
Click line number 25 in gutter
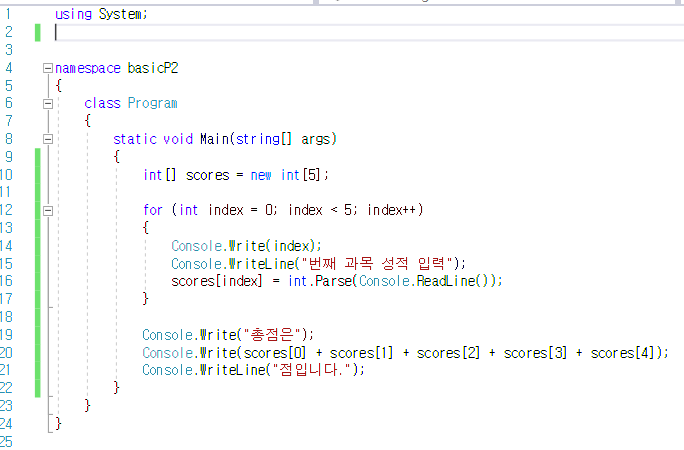(x=6, y=442)
